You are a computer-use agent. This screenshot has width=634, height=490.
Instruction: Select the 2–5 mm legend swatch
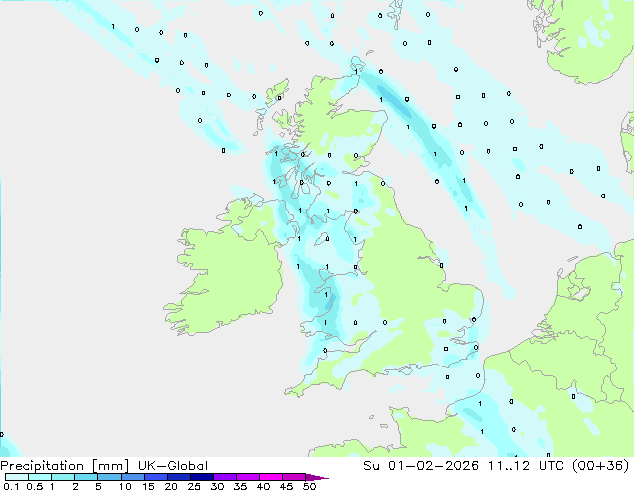pyautogui.click(x=86, y=477)
